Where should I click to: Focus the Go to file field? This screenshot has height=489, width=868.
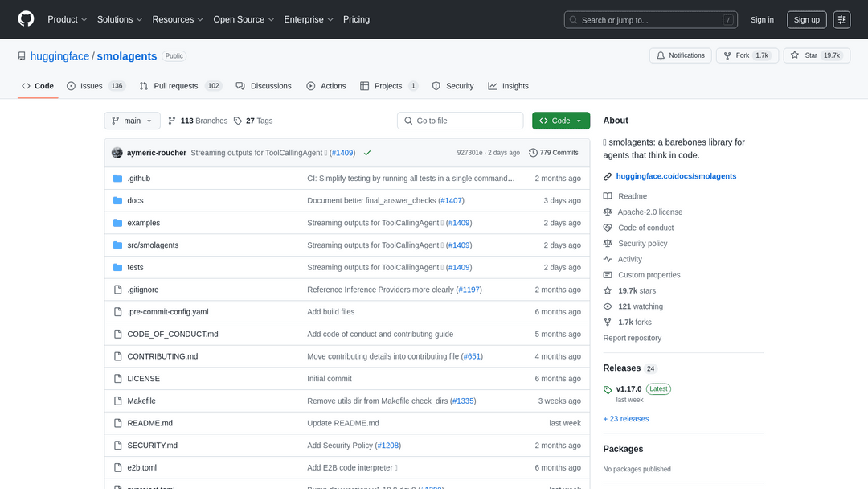pyautogui.click(x=460, y=121)
